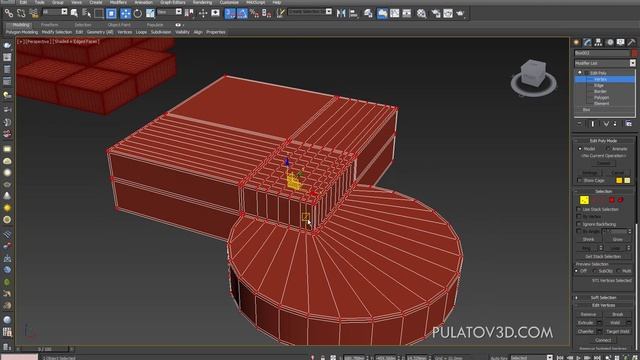
Task: Click the first yellow cage color swatch
Action: pos(619,180)
